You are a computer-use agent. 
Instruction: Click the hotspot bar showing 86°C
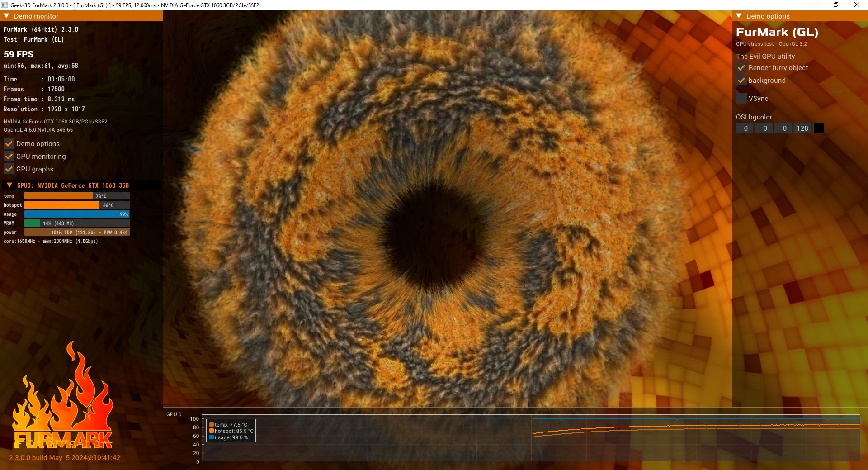(77, 205)
